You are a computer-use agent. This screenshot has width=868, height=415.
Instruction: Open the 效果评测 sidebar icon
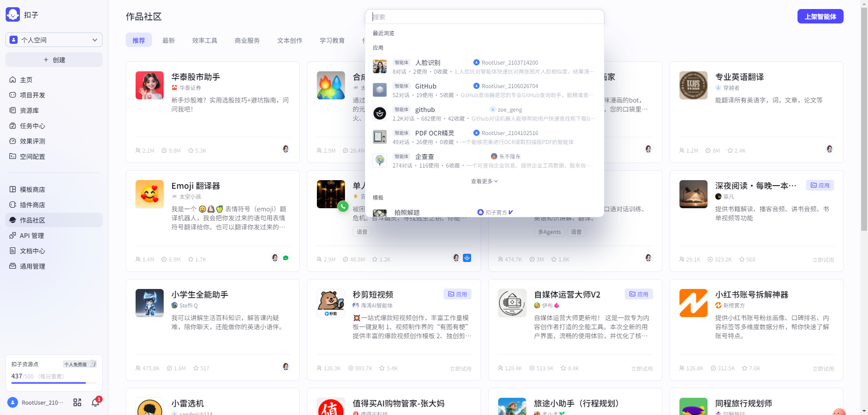click(13, 141)
